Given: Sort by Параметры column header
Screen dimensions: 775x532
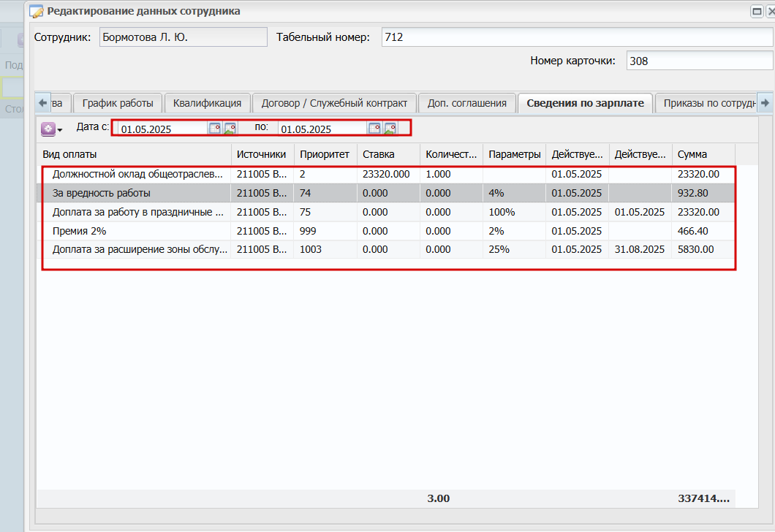Looking at the screenshot, I should click(515, 154).
